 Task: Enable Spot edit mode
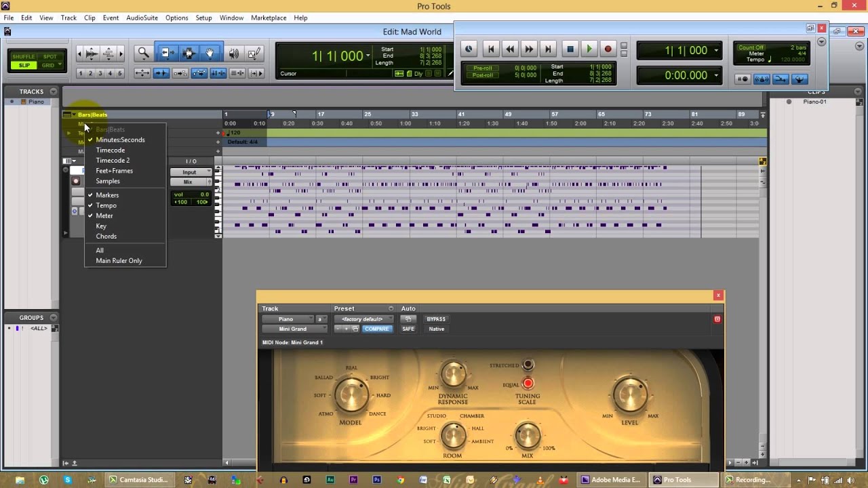pos(50,57)
